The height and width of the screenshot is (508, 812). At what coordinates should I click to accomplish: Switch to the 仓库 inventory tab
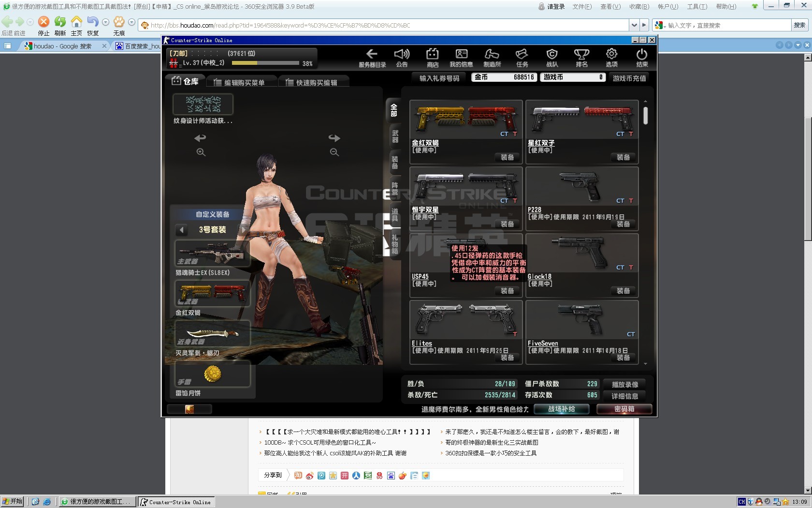pos(185,81)
